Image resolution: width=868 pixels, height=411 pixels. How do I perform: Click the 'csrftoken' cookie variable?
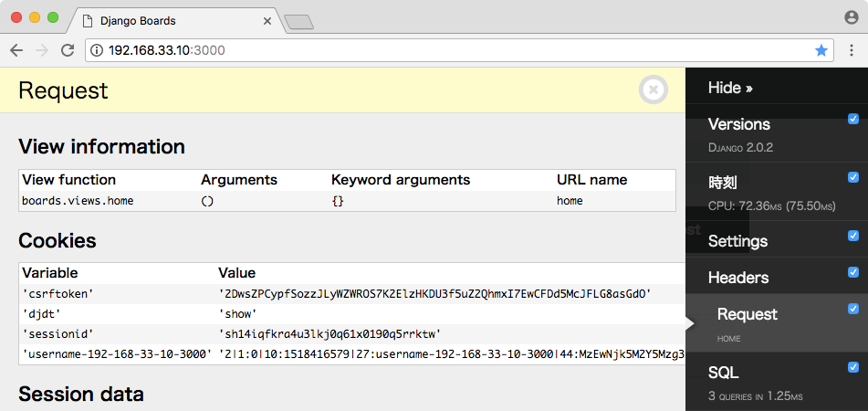pyautogui.click(x=58, y=294)
